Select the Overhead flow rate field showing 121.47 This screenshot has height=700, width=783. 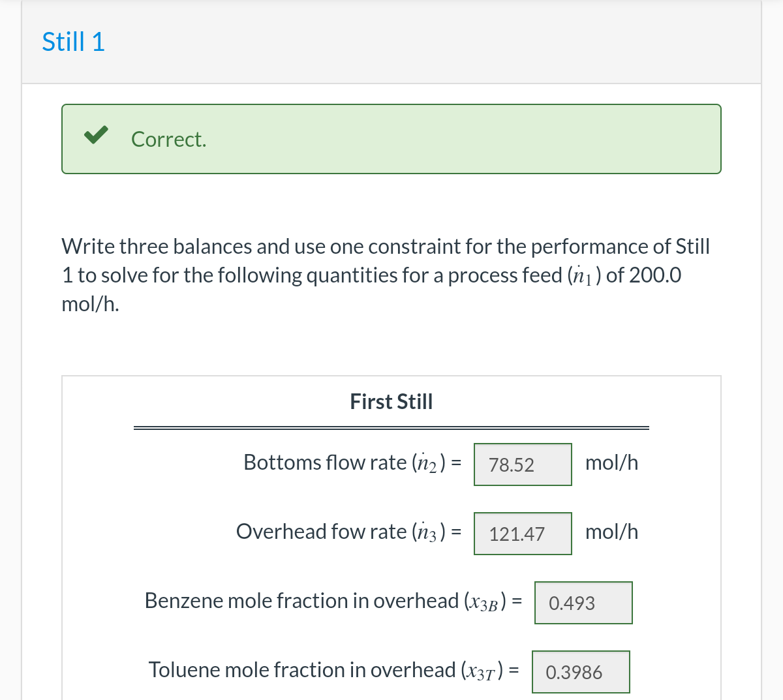coord(522,533)
